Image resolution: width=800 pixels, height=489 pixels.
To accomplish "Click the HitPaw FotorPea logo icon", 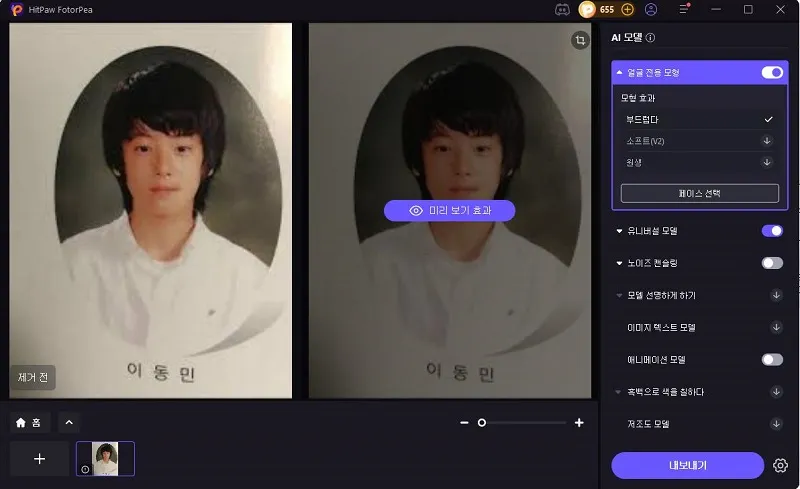I will pyautogui.click(x=17, y=10).
